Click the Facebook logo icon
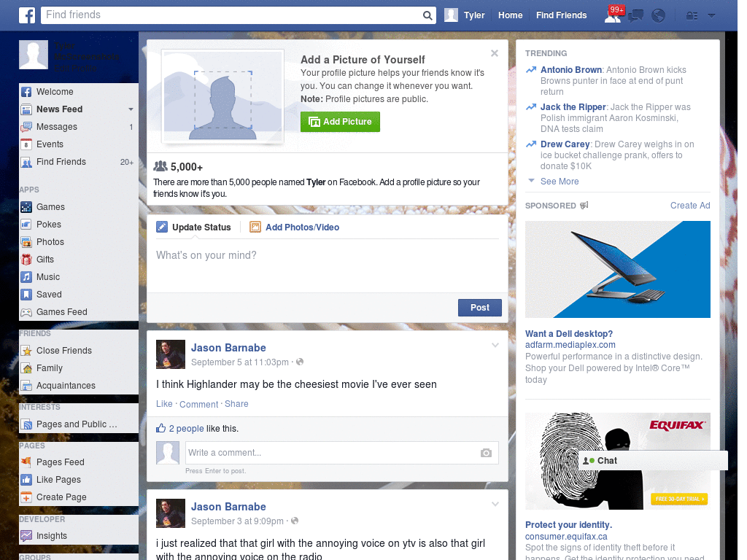 coord(27,15)
